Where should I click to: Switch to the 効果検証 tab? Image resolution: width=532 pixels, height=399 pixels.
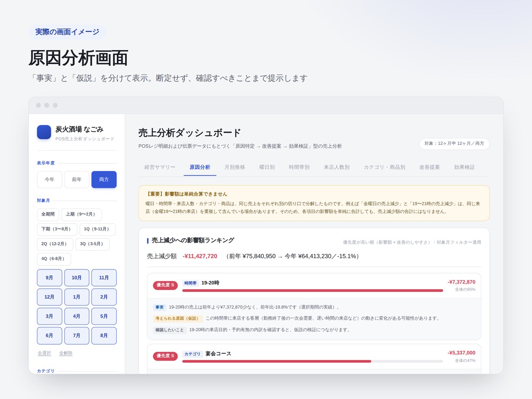(x=464, y=167)
